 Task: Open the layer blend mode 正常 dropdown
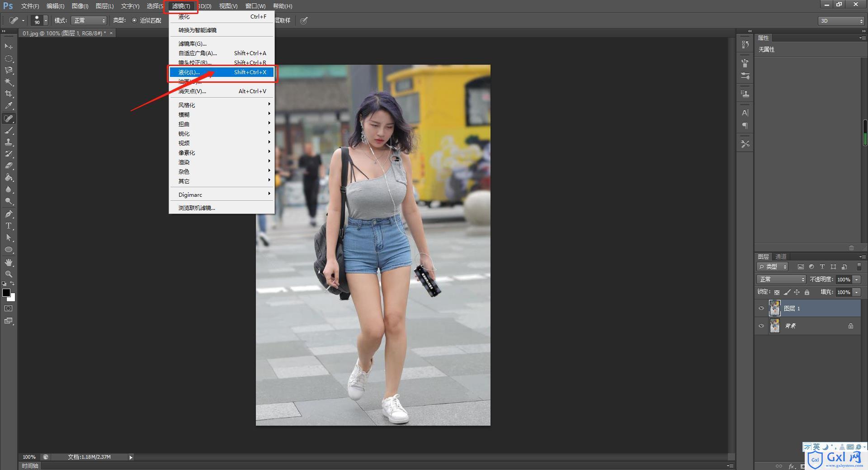(x=781, y=280)
